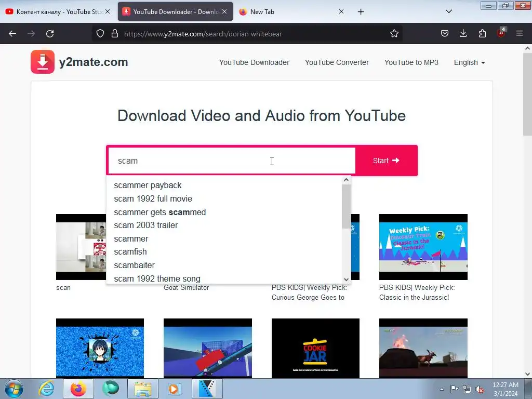Open the Classic in the Jurassic thumbnail
Viewport: 532px width, 399px height.
pyautogui.click(x=423, y=247)
